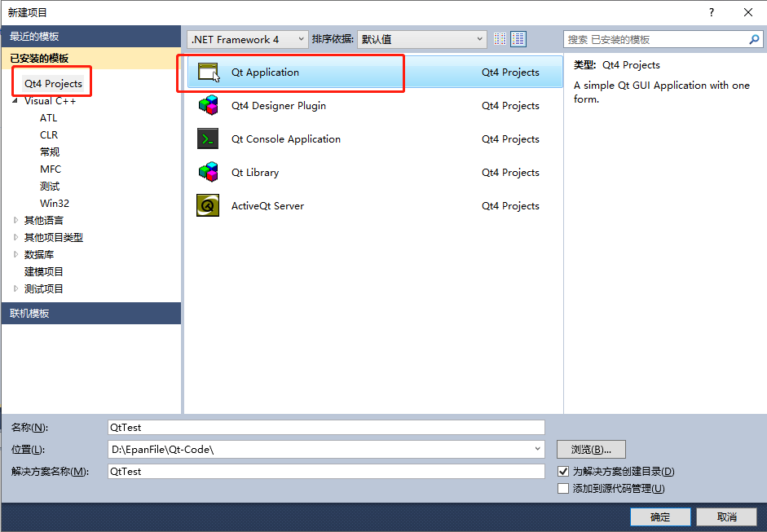The width and height of the screenshot is (767, 532).
Task: Select the ActiveQt Server template icon
Action: tap(208, 205)
